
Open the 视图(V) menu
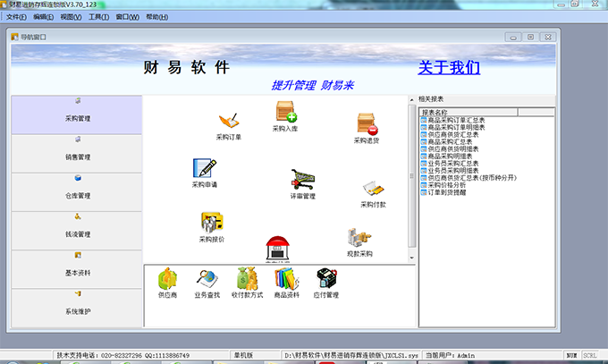click(71, 17)
